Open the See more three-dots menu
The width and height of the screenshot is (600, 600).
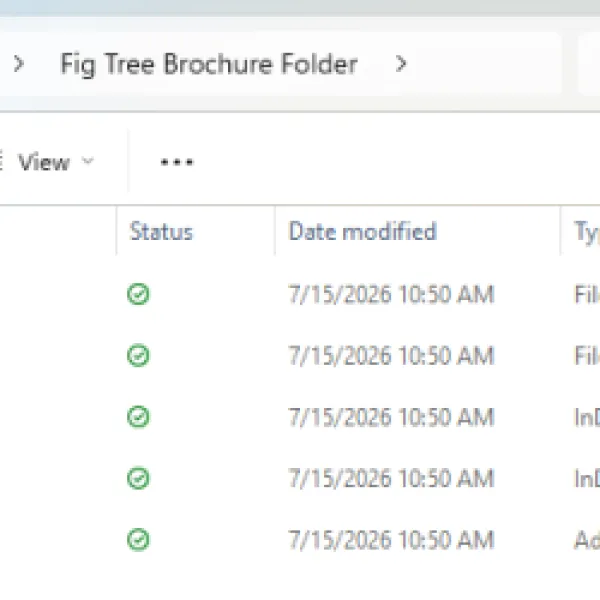[x=177, y=162]
